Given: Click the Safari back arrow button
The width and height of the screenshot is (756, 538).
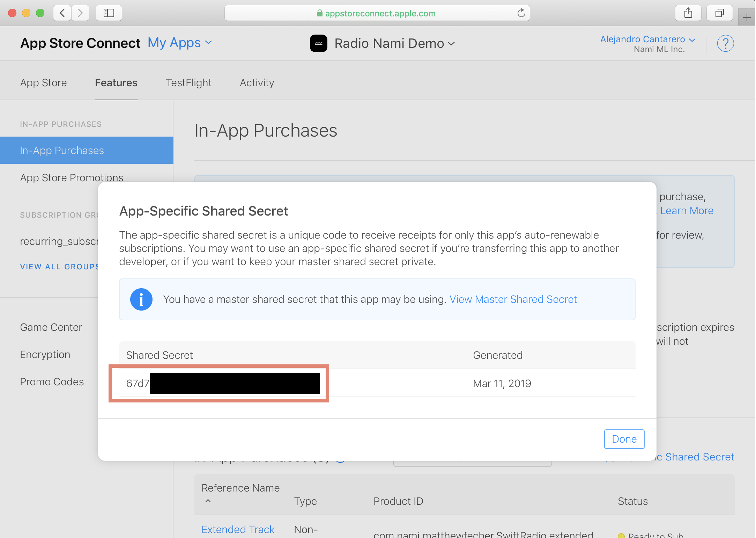Looking at the screenshot, I should click(x=62, y=13).
